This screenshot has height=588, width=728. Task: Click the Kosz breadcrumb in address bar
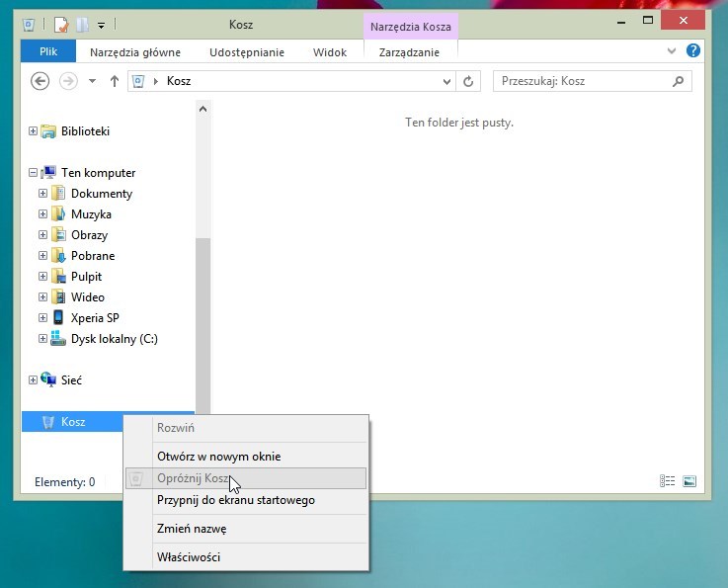pyautogui.click(x=179, y=81)
